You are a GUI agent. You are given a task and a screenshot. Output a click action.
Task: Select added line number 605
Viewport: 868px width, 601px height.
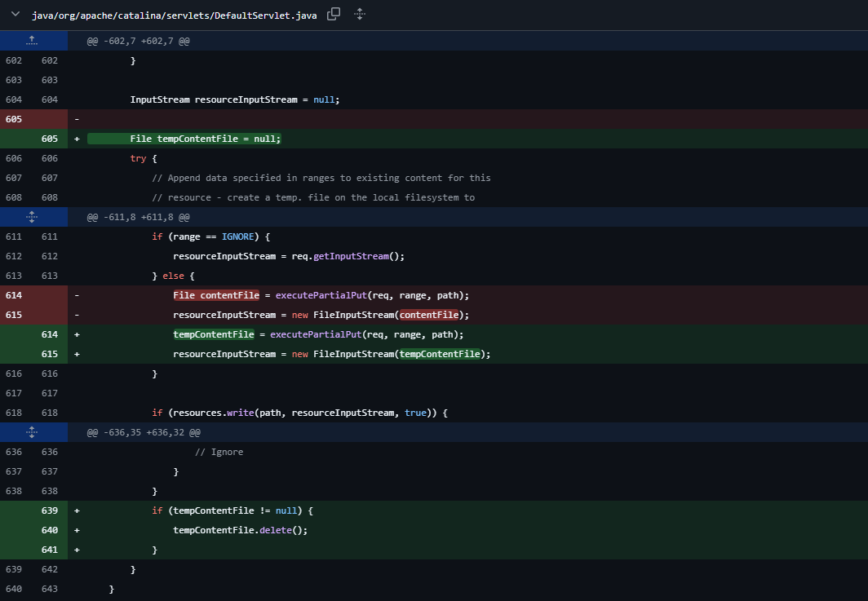click(x=50, y=139)
